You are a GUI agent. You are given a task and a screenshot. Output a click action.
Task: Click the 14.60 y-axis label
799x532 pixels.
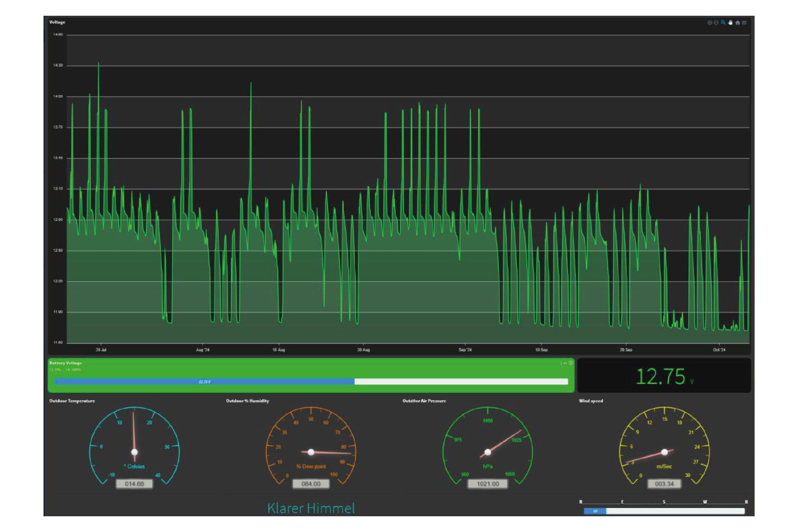tap(58, 34)
